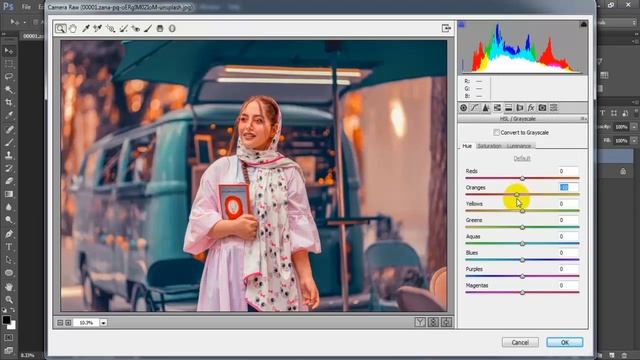The image size is (640, 360).
Task: Select the Zoom tool in Camera Raw toolbar
Action: click(60, 29)
